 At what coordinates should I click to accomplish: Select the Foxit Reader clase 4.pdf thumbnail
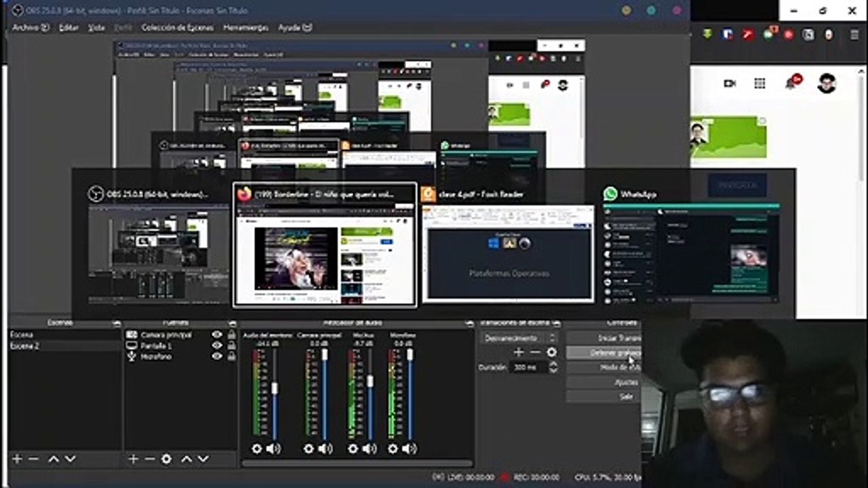click(x=508, y=246)
